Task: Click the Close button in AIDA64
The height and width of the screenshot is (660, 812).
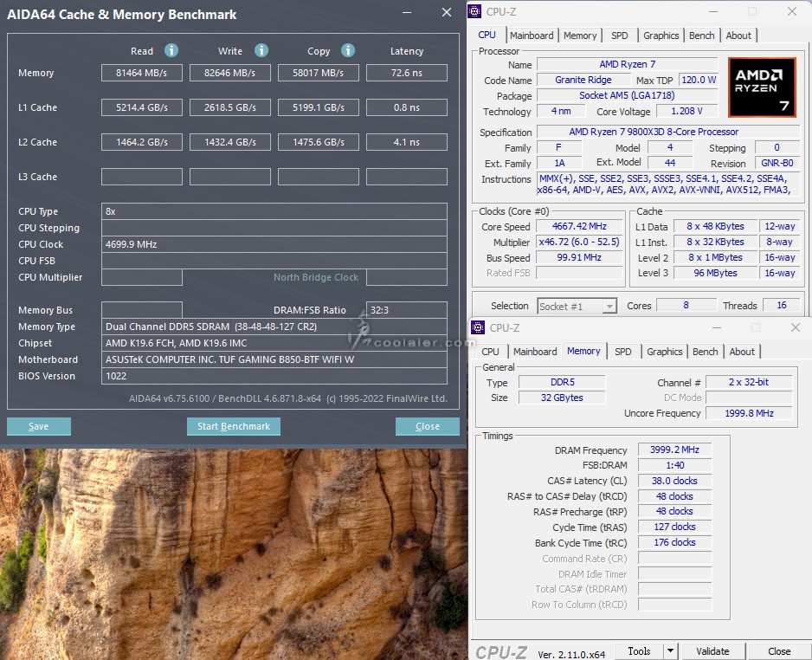Action: [x=428, y=426]
